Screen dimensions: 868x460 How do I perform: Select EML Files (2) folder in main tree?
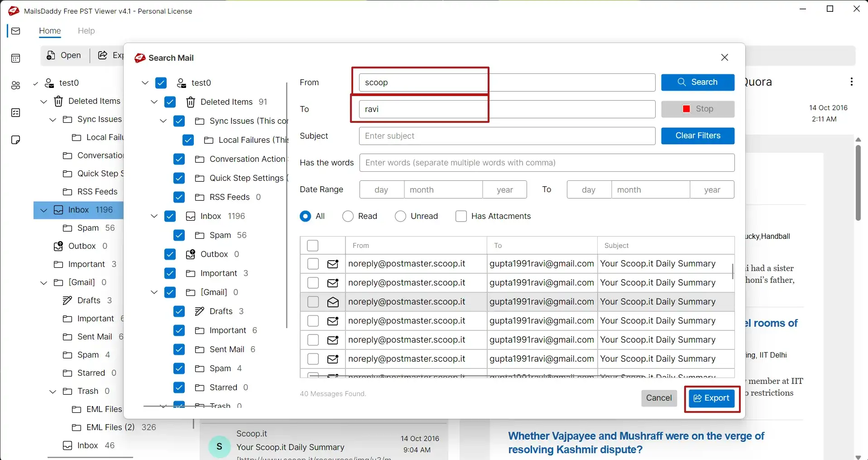tap(110, 427)
